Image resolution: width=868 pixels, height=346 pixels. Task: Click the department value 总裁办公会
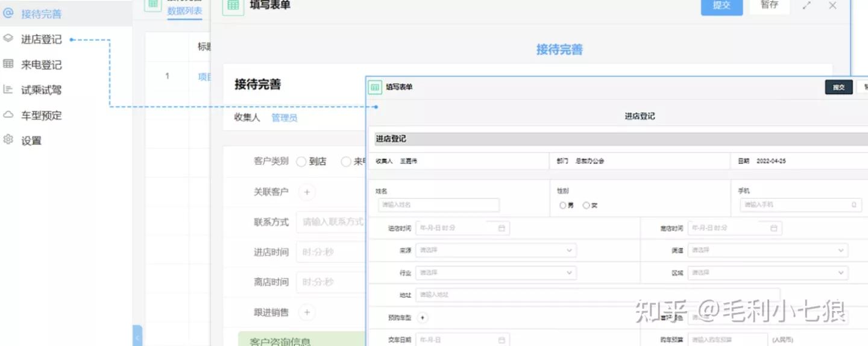tap(590, 162)
